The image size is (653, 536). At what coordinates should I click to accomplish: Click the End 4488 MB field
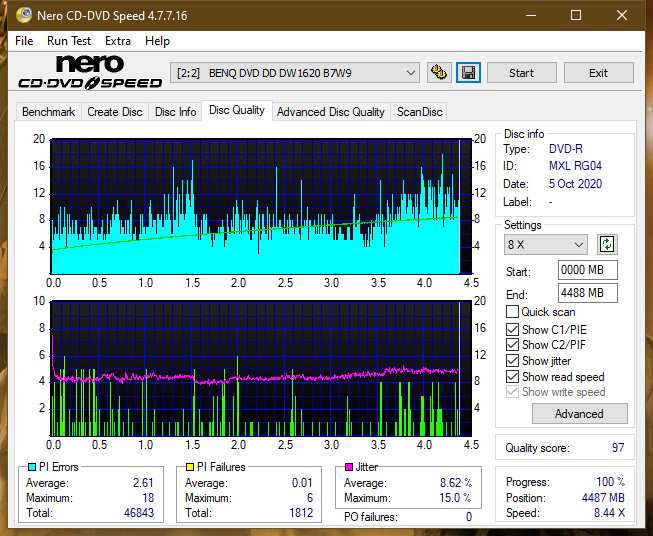tap(588, 293)
